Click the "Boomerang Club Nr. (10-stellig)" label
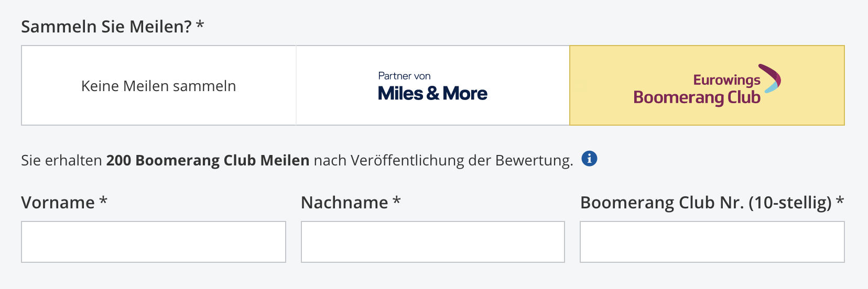This screenshot has width=868, height=289. [706, 203]
